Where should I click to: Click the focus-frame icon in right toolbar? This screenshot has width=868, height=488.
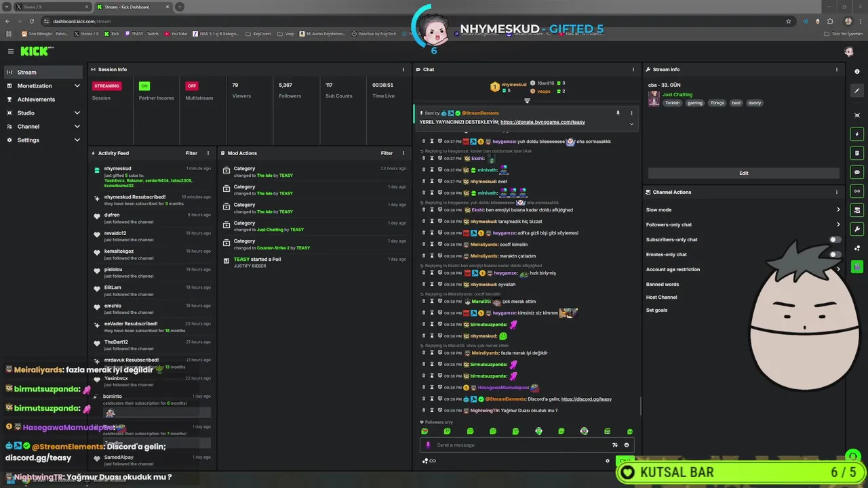pyautogui.click(x=858, y=115)
